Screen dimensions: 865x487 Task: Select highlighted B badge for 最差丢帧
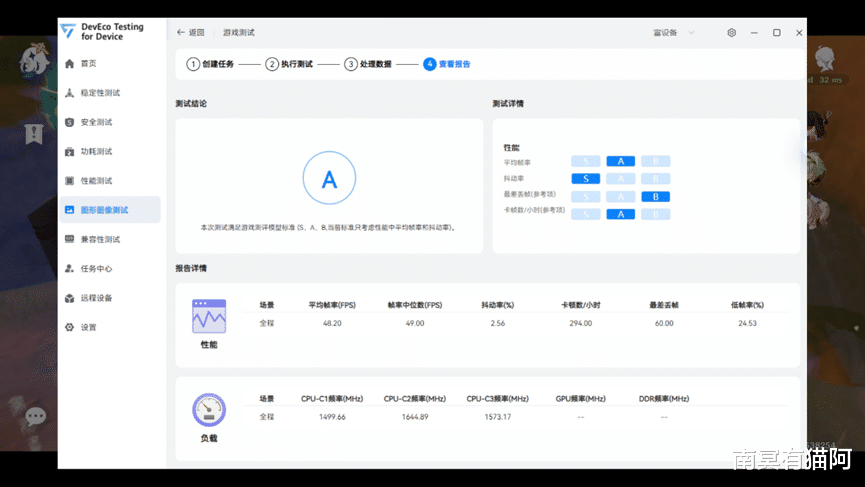tap(655, 197)
